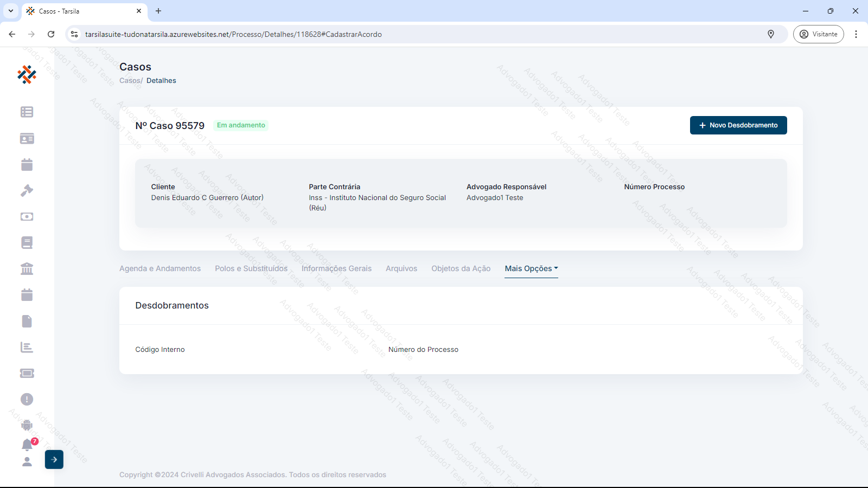Screen dimensions: 868x488
Task: Open the bar chart reports icon
Action: coord(27,348)
